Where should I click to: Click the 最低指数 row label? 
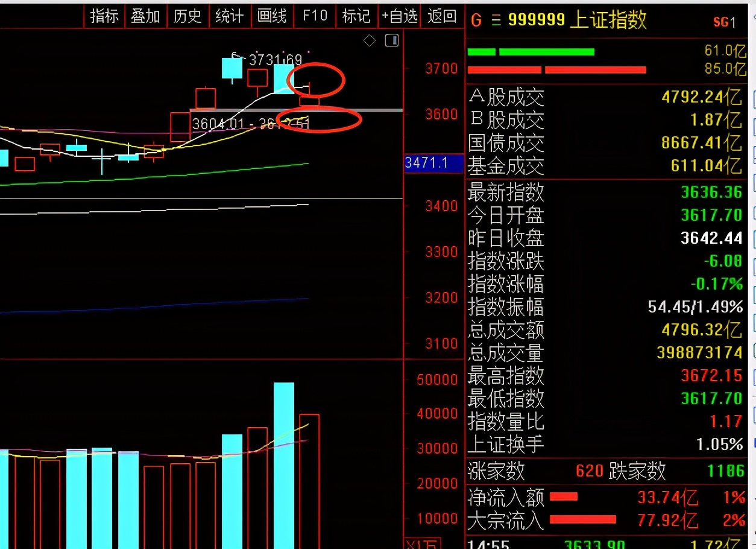click(506, 399)
